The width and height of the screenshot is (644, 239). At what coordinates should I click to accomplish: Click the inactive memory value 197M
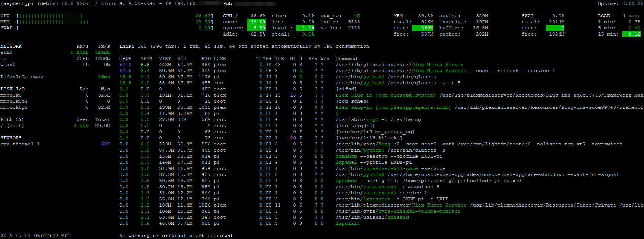coord(482,22)
